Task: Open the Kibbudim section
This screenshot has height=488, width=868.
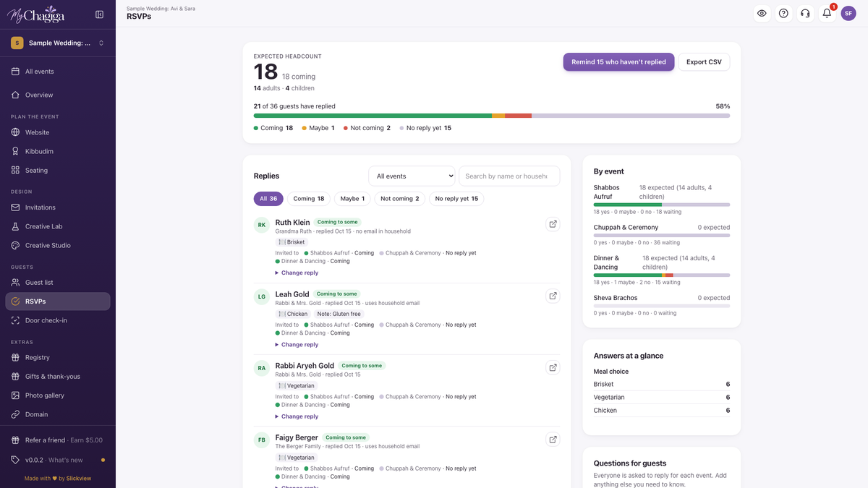Action: 58,151
